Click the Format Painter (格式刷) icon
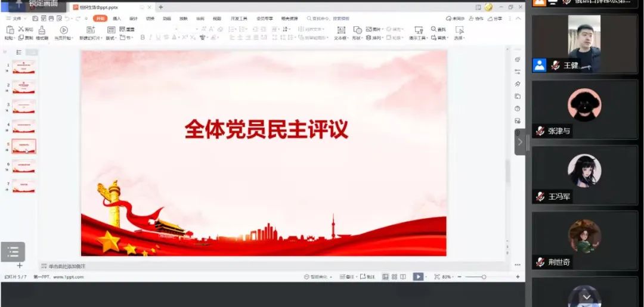Screen dimensions: 644x307 (42, 30)
